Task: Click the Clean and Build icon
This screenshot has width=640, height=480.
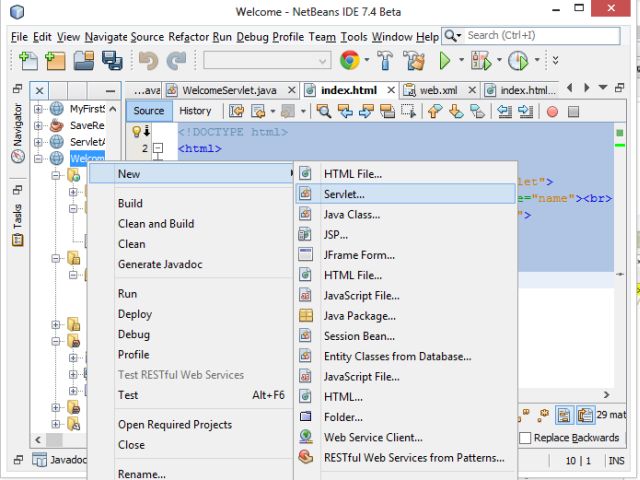Action: point(414,60)
